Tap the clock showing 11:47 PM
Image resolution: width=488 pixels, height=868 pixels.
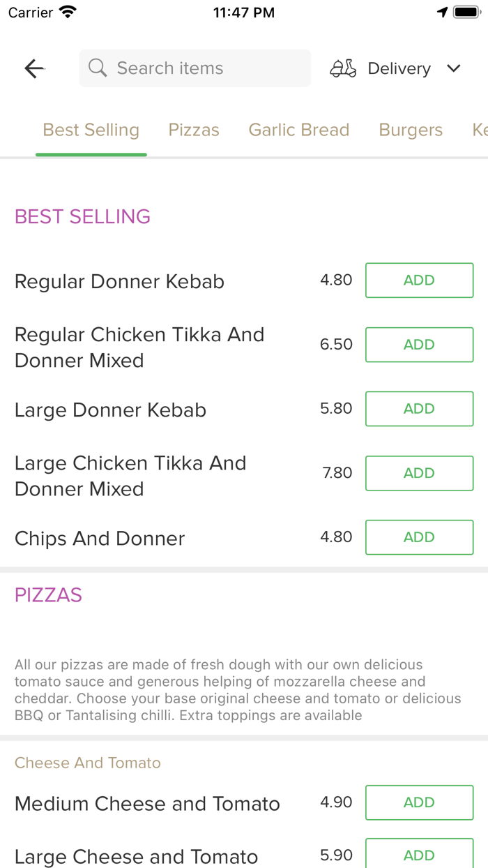pyautogui.click(x=243, y=11)
